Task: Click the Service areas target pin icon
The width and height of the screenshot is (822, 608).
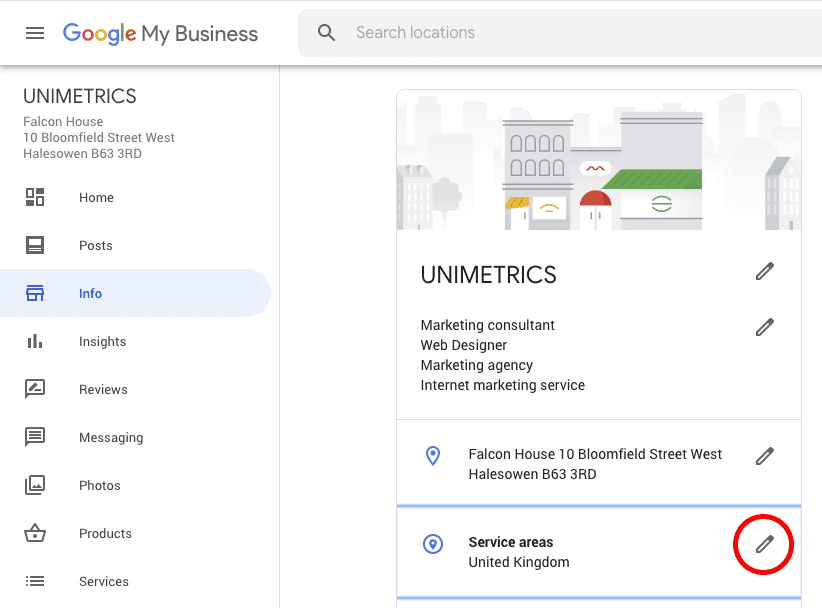Action: (433, 544)
